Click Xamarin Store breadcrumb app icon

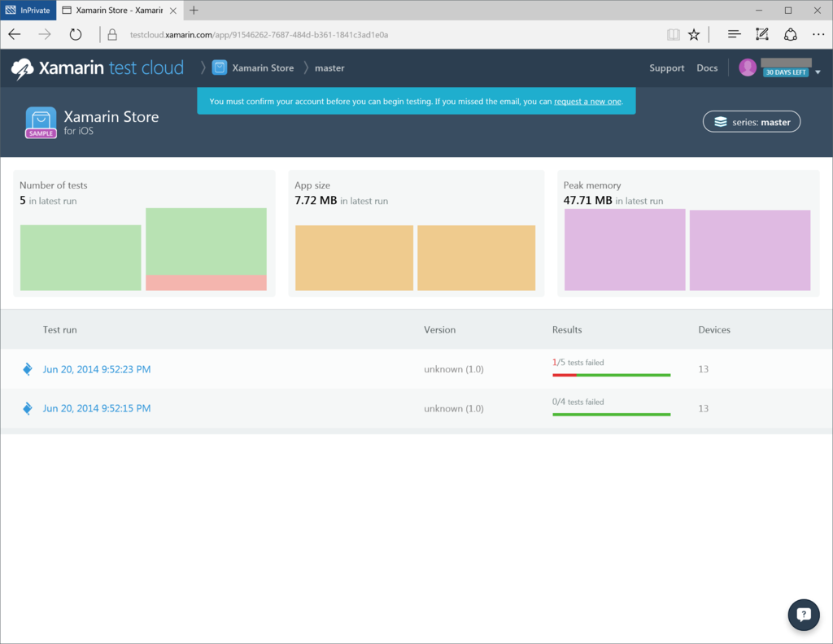coord(220,67)
